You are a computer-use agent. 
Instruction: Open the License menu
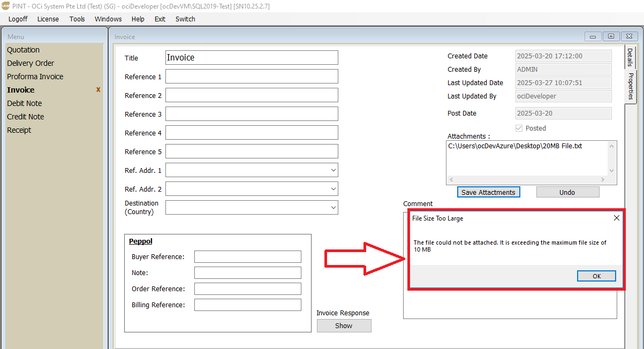point(48,19)
